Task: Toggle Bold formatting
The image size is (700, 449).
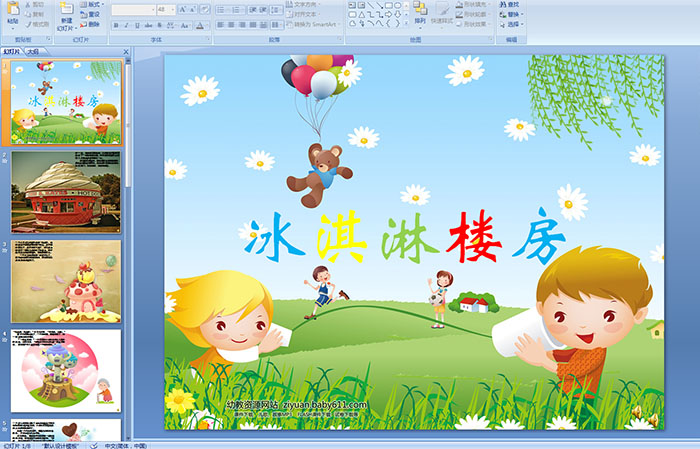Action: (115, 25)
